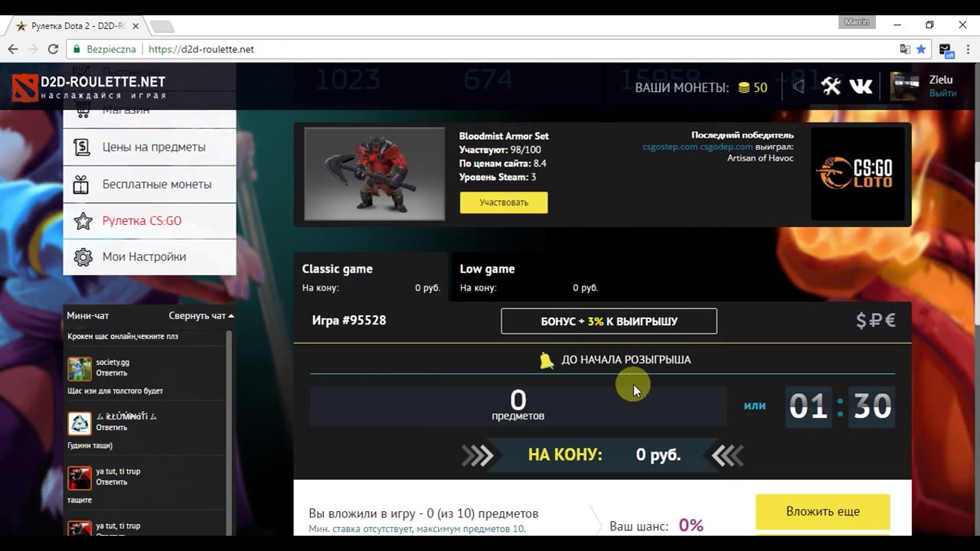This screenshot has width=980, height=551.
Task: Bookmark page with star icon
Action: pos(921,49)
